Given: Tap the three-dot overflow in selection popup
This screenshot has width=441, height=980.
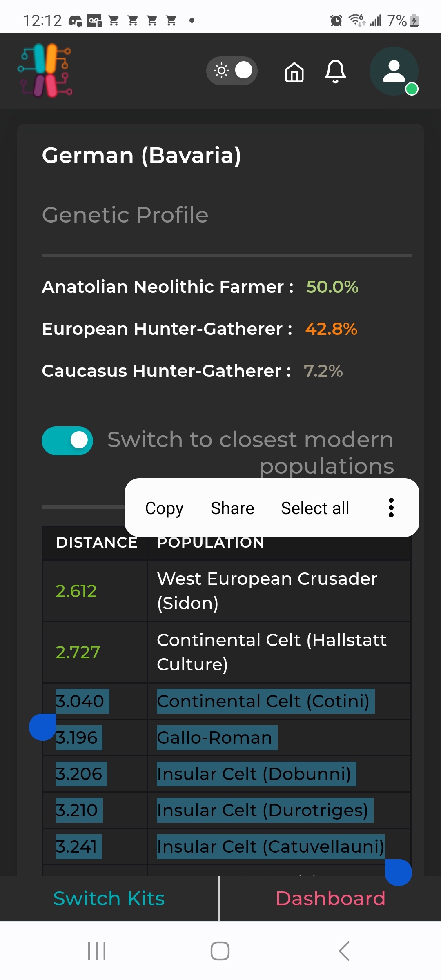Looking at the screenshot, I should tap(391, 508).
